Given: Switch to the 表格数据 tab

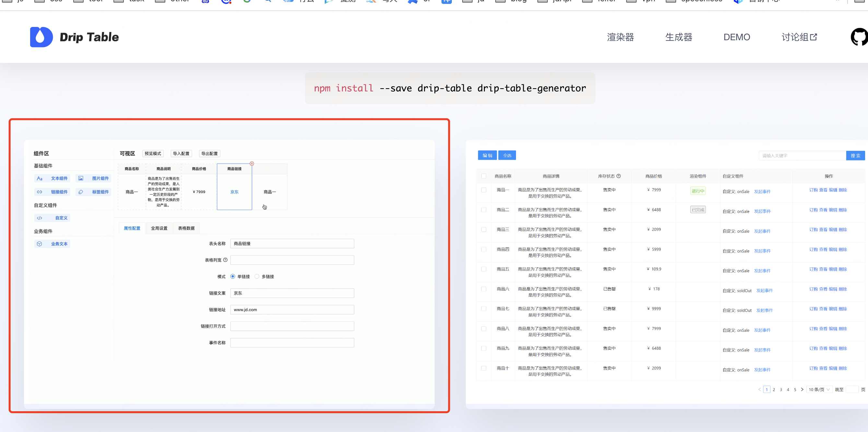Looking at the screenshot, I should tap(186, 228).
